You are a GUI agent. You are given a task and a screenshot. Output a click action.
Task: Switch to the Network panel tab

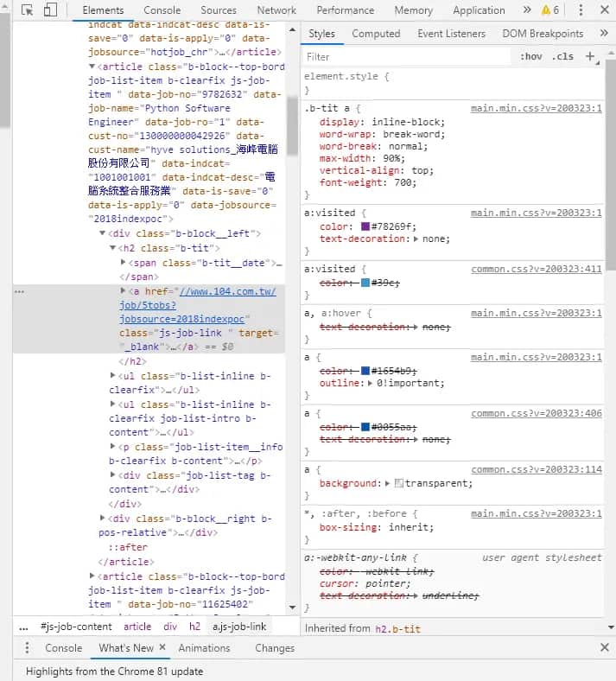[276, 10]
